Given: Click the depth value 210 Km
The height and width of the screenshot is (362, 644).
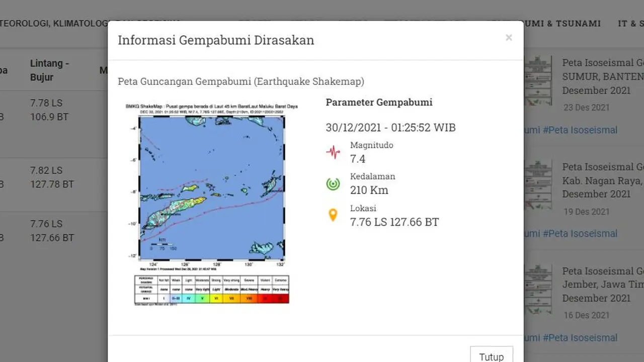Looking at the screenshot, I should pyautogui.click(x=369, y=190).
